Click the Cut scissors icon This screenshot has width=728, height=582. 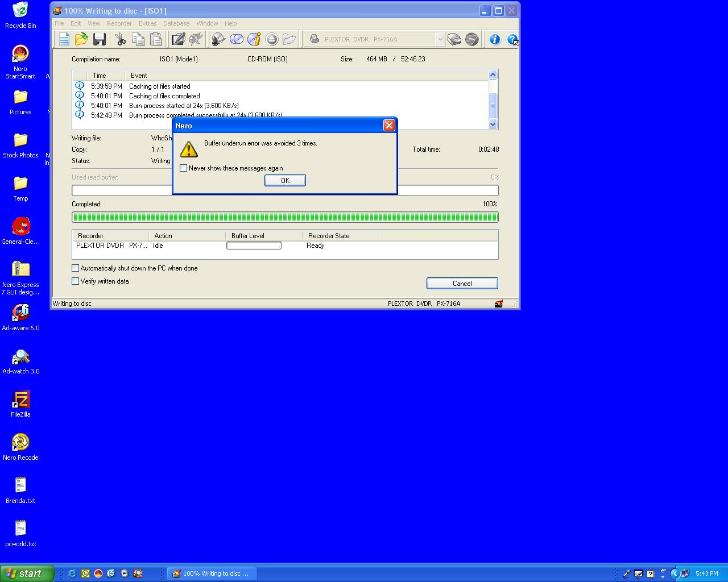[x=120, y=39]
